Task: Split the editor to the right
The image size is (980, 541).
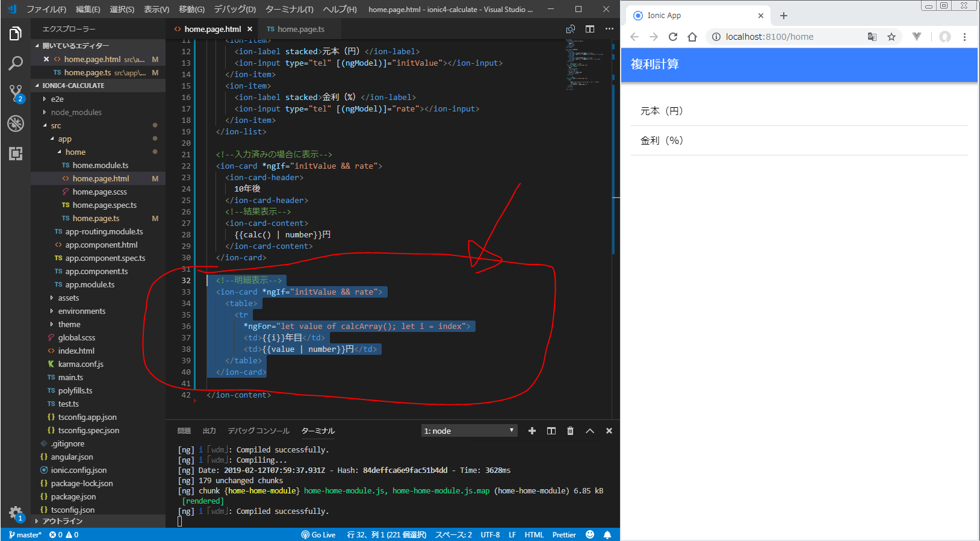Action: coord(590,29)
